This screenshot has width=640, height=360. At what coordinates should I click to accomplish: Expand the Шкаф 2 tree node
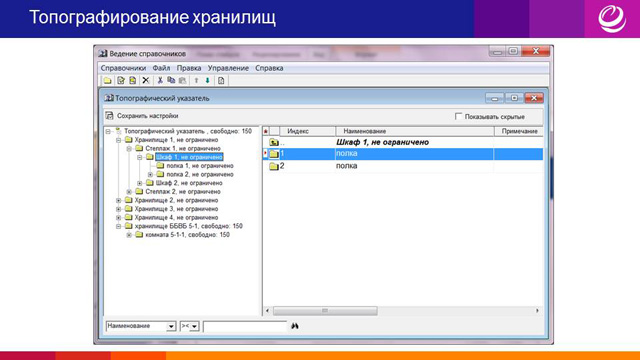point(140,183)
